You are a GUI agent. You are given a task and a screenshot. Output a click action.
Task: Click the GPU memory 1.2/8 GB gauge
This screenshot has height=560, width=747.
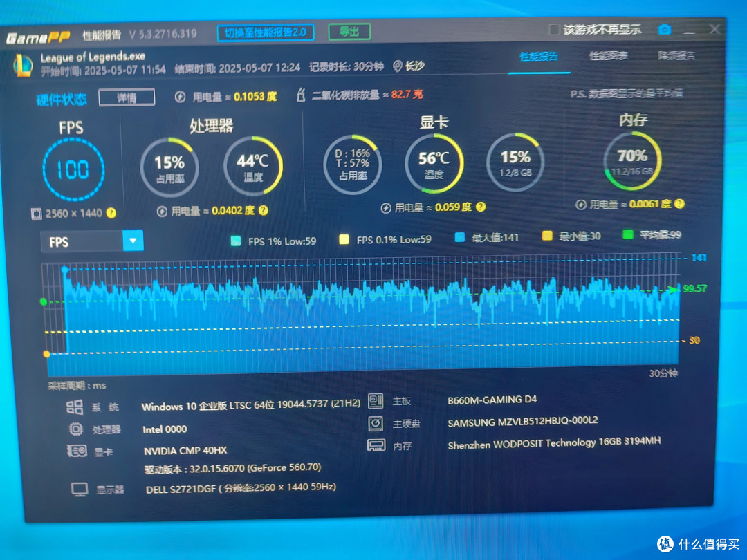pyautogui.click(x=515, y=162)
